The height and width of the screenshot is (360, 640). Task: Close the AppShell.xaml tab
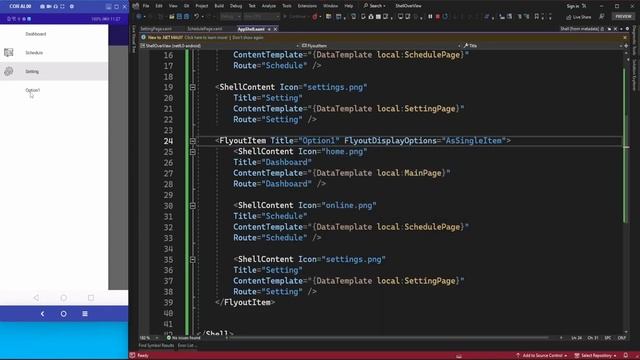(276, 29)
